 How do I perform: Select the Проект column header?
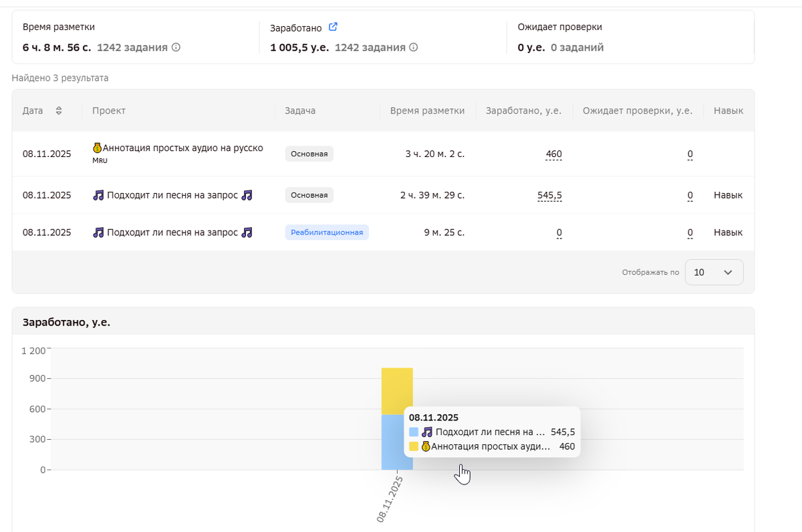pyautogui.click(x=109, y=110)
